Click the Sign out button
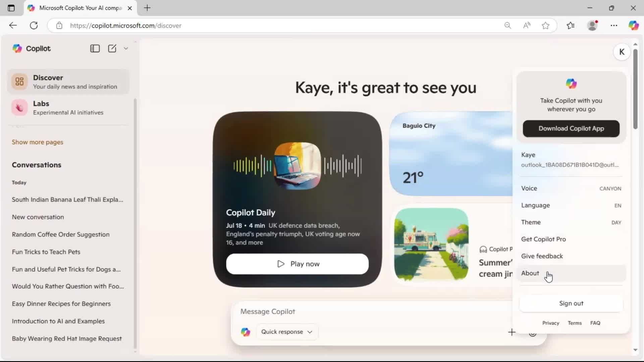Screen dimensions: 644x362 point(571,303)
